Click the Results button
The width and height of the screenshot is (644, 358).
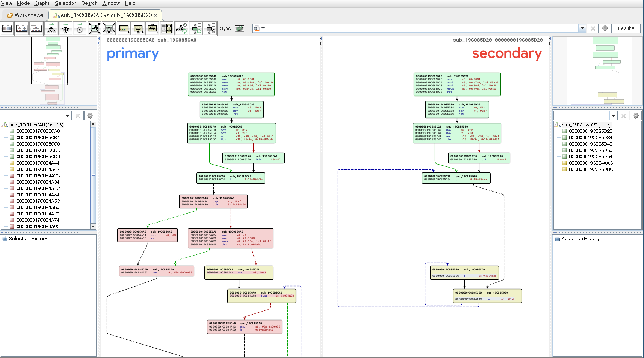[626, 28]
